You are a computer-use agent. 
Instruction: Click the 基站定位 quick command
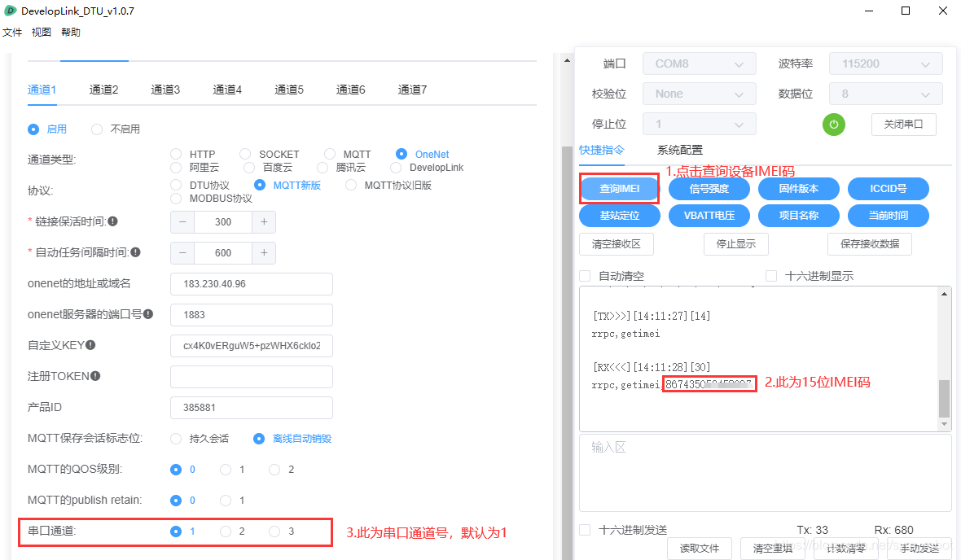tap(619, 215)
